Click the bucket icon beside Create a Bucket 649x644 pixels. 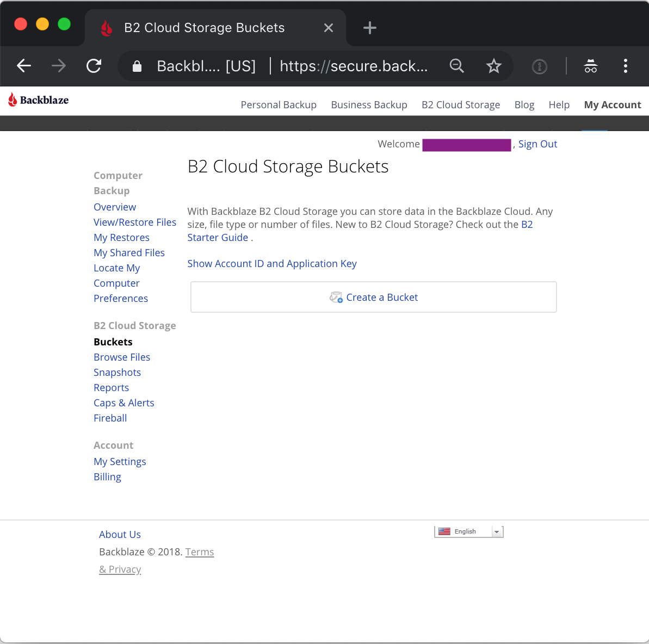click(x=336, y=297)
